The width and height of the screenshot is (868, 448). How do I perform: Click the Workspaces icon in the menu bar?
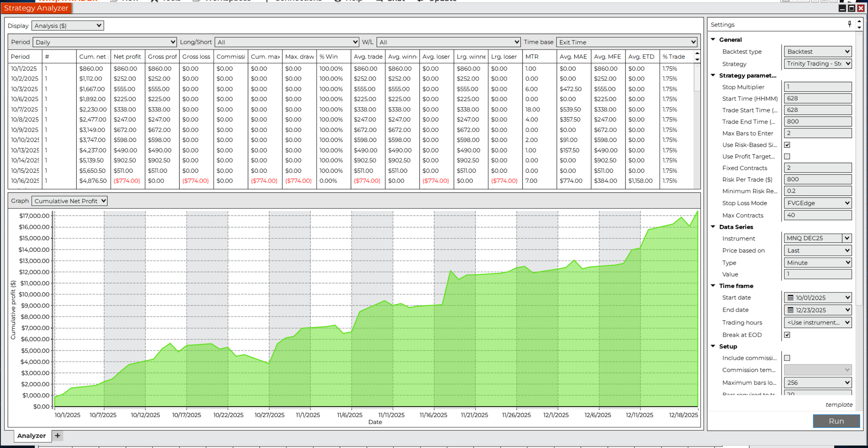coord(197,1)
